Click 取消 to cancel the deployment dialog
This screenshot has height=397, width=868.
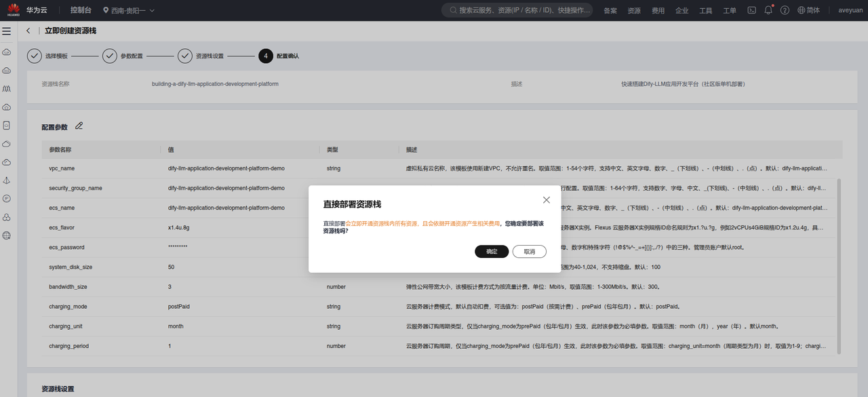tap(529, 252)
